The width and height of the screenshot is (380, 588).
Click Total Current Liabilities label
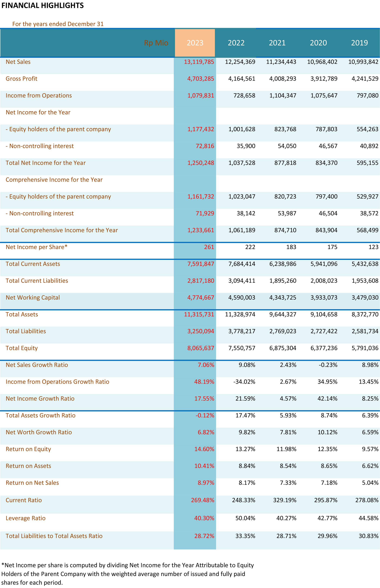(x=37, y=281)
